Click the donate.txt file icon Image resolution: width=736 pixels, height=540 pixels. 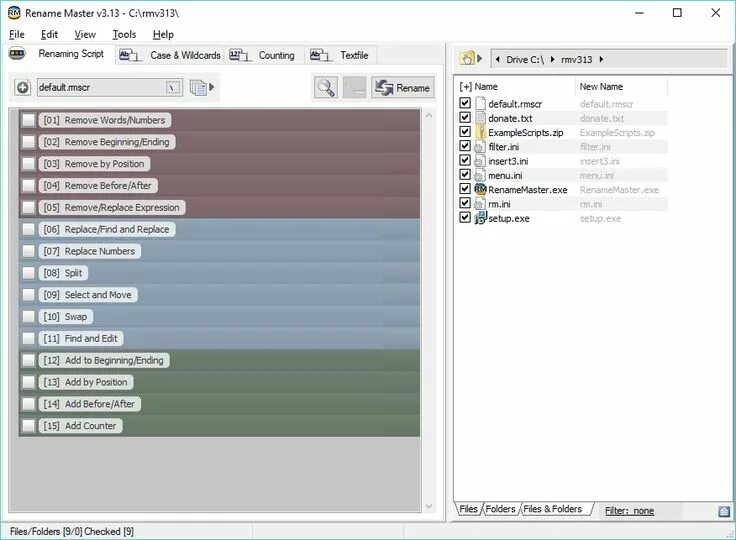480,118
